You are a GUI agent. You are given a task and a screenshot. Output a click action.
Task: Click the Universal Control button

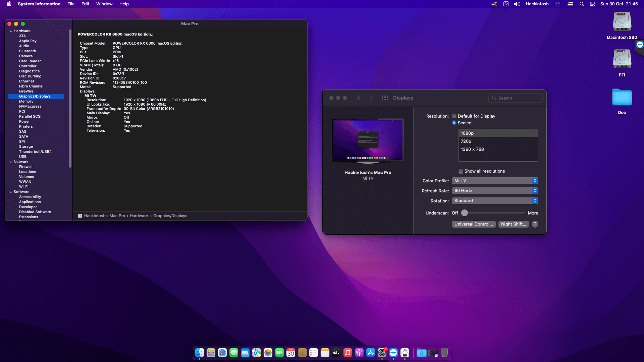pyautogui.click(x=473, y=224)
